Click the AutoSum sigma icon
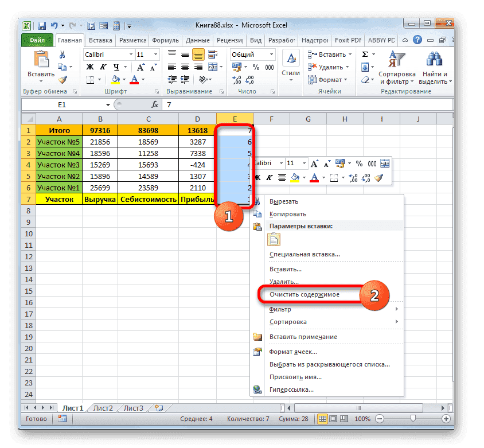The width and height of the screenshot is (484, 448). pyautogui.click(x=364, y=54)
